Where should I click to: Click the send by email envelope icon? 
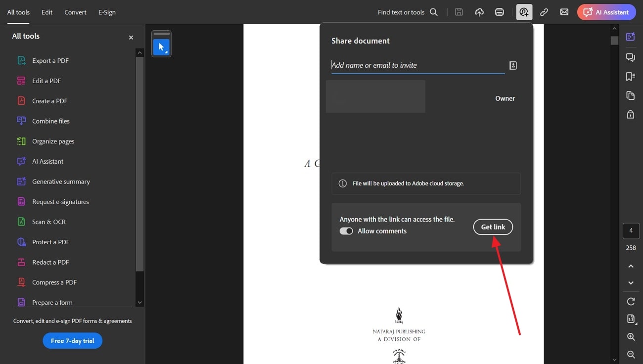tap(564, 12)
